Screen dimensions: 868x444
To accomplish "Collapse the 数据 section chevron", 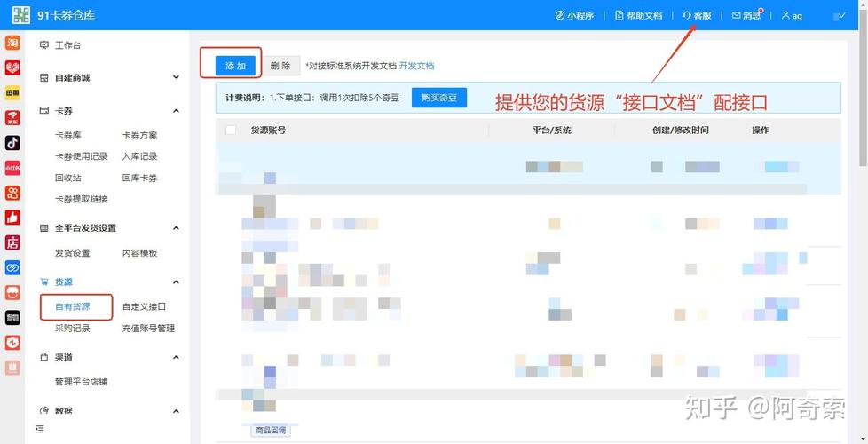I will point(176,411).
